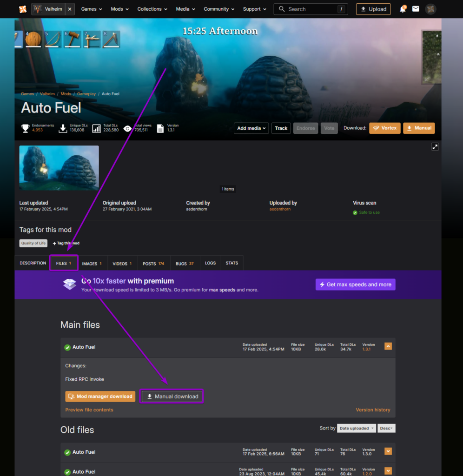The height and width of the screenshot is (476, 463).
Task: Download with Vortex button
Action: click(x=384, y=128)
